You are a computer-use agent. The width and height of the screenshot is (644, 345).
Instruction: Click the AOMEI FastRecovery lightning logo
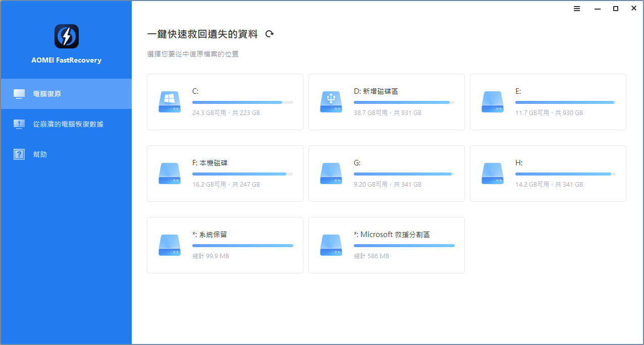tap(66, 36)
